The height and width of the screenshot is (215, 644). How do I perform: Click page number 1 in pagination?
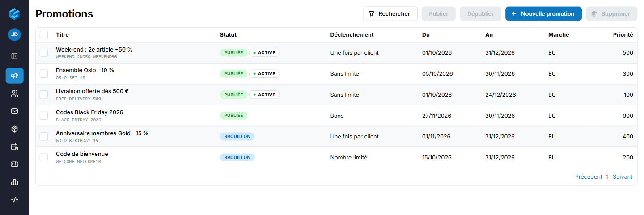(607, 177)
